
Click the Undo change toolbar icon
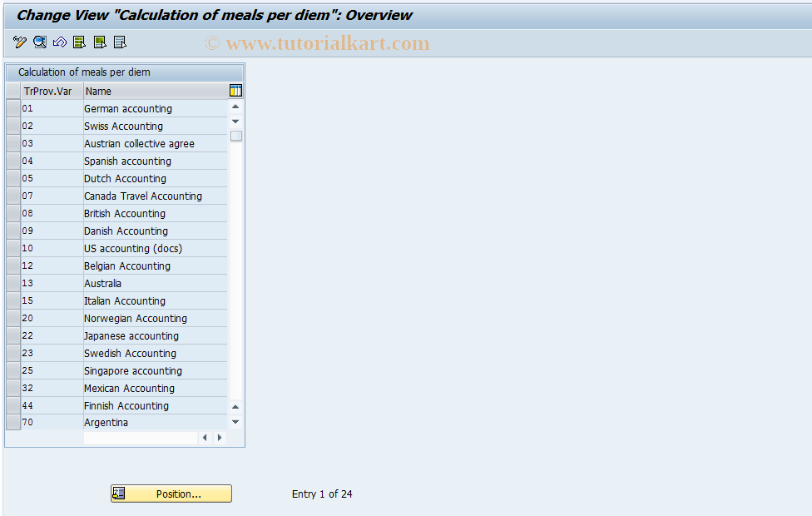[60, 42]
